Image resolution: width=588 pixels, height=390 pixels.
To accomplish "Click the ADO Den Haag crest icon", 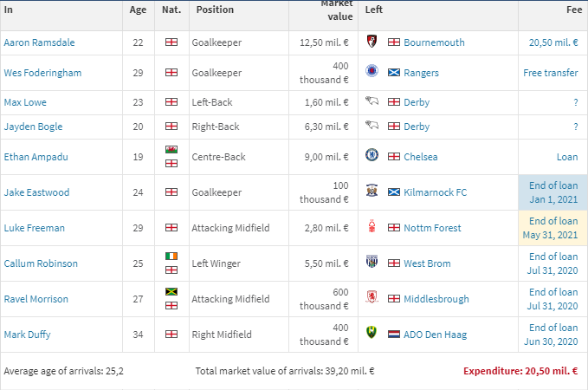I will click(372, 333).
